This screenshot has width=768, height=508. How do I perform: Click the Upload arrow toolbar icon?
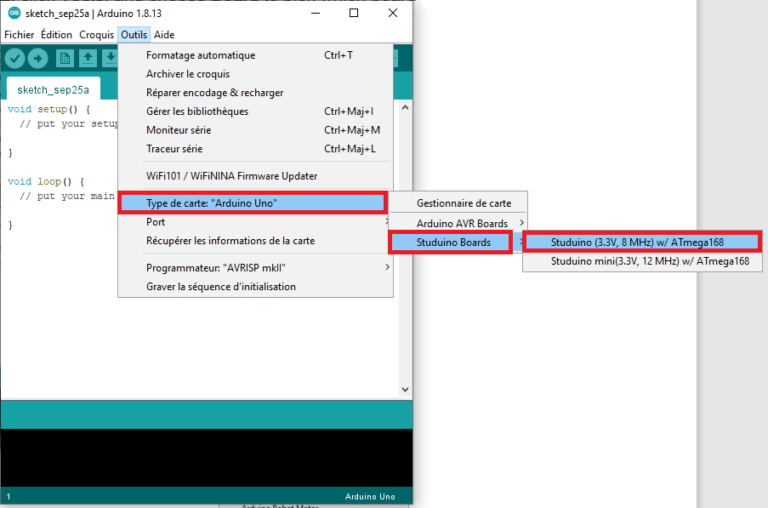point(39,58)
